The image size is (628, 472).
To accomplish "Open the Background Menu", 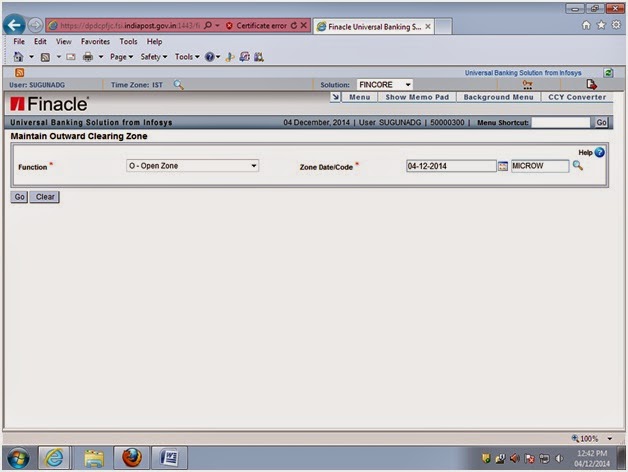I will 498,97.
